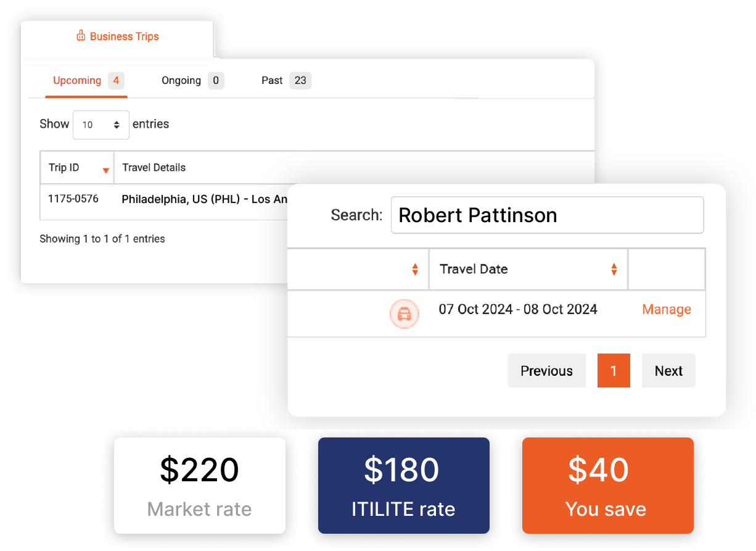Click the Search field with Robert Pattinson
This screenshot has width=756, height=551.
[x=547, y=215]
